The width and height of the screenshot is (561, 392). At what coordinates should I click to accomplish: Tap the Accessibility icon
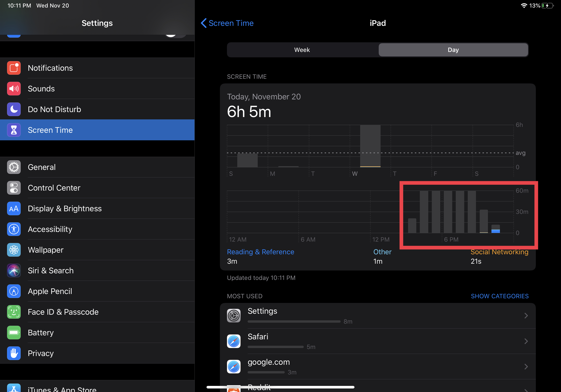click(x=14, y=229)
